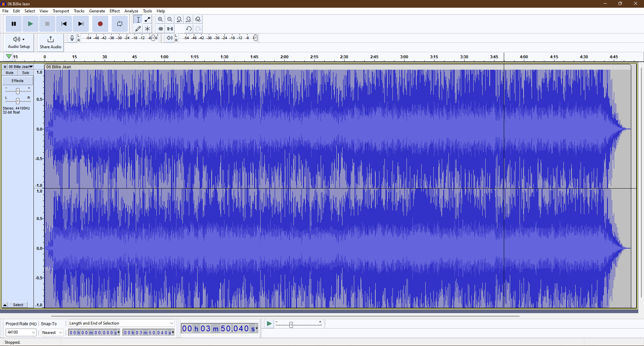Screen dimensions: 644x346
Task: Select the Envelope tool
Action: tap(148, 19)
